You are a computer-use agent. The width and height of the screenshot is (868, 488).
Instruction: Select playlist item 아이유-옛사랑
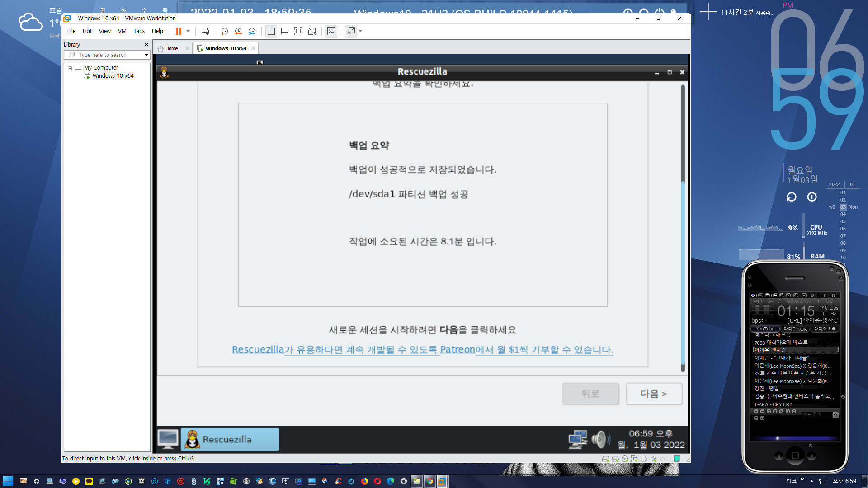796,350
